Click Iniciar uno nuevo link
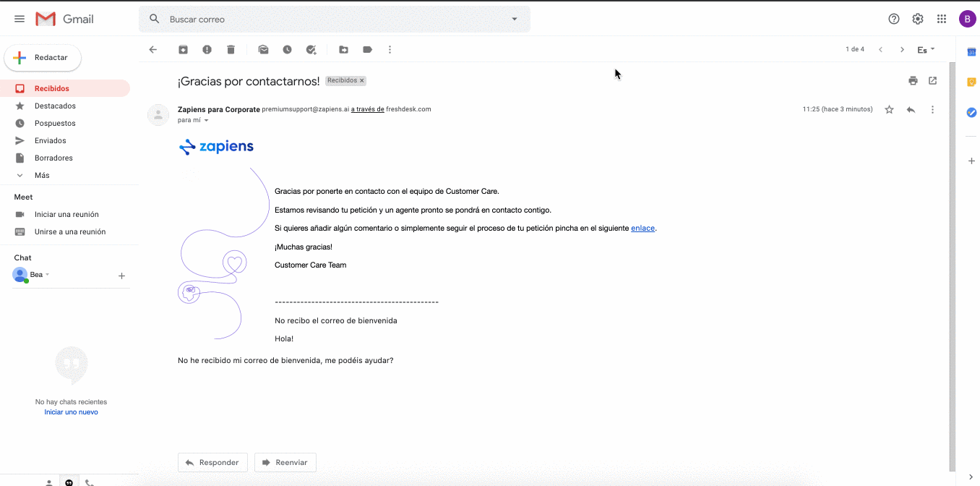Viewport: 980px width, 486px height. point(71,412)
